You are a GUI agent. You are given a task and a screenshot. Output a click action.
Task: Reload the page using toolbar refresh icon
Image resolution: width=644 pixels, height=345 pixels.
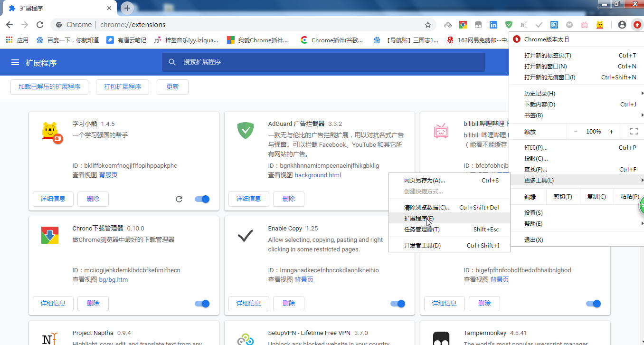point(40,25)
